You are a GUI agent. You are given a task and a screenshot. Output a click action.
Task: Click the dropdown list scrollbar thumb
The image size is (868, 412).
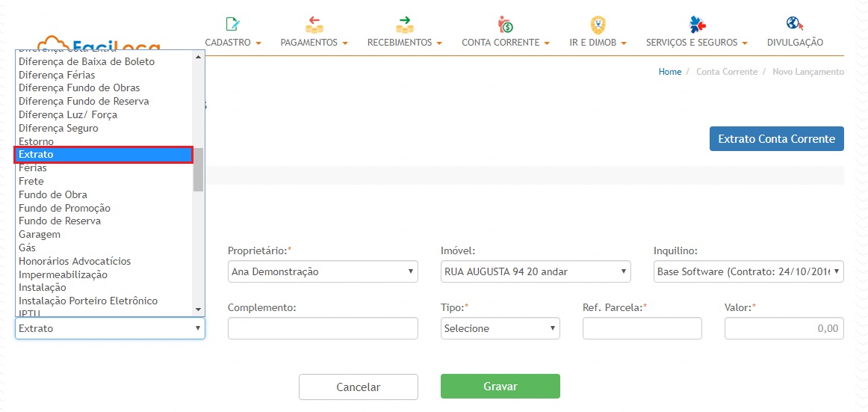[198, 170]
